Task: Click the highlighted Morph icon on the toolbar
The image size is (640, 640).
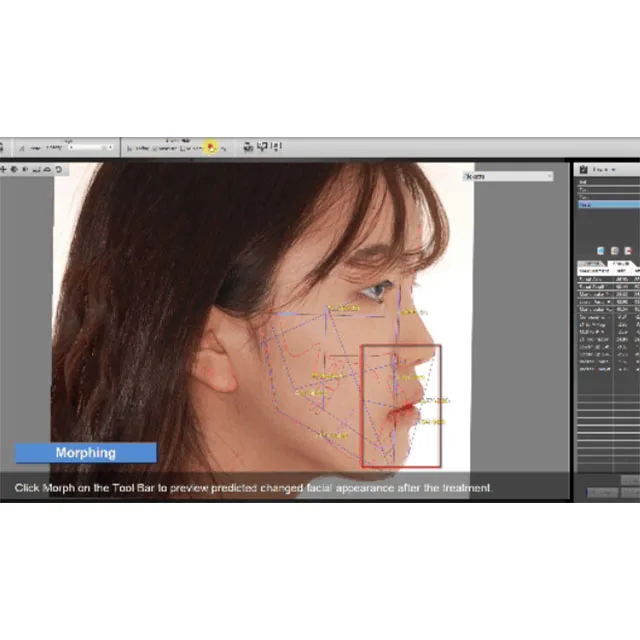Action: coord(211,147)
